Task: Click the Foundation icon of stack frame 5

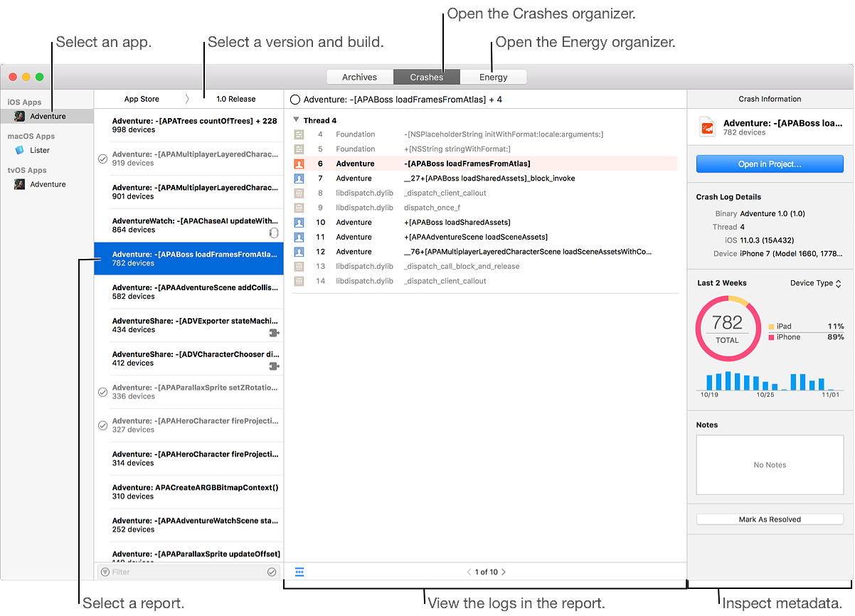Action: click(299, 149)
